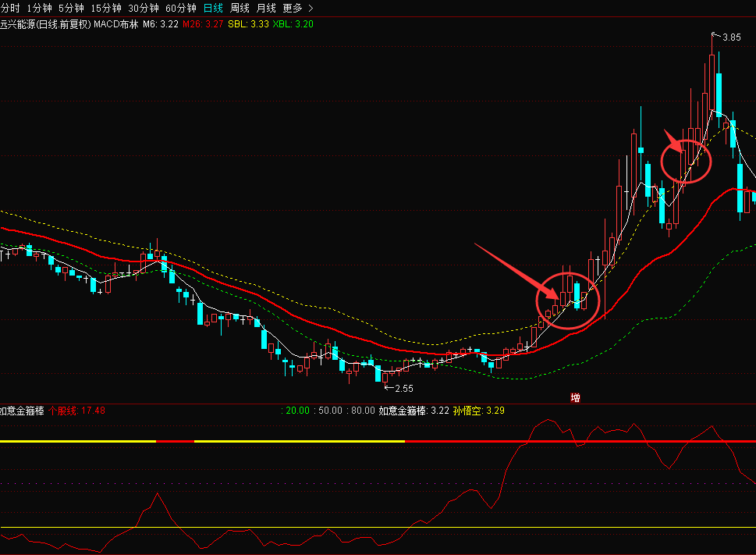Click the arrow next to 更多
Screen dimensions: 756x555
(311, 9)
